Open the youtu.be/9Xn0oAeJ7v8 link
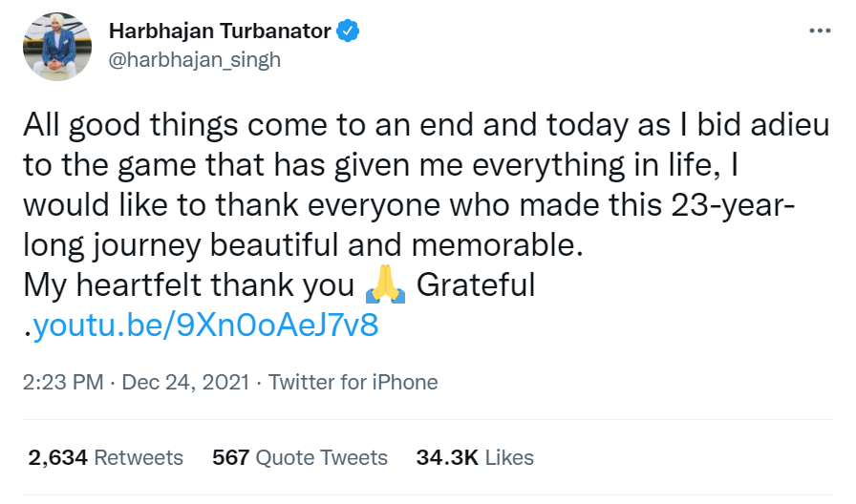The width and height of the screenshot is (856, 504). pyautogui.click(x=205, y=325)
